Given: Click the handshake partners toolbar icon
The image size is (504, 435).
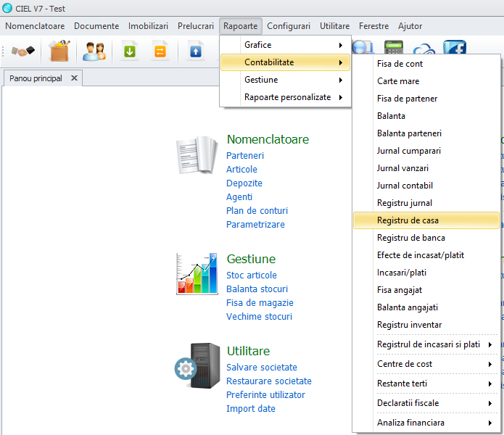Looking at the screenshot, I should (22, 51).
